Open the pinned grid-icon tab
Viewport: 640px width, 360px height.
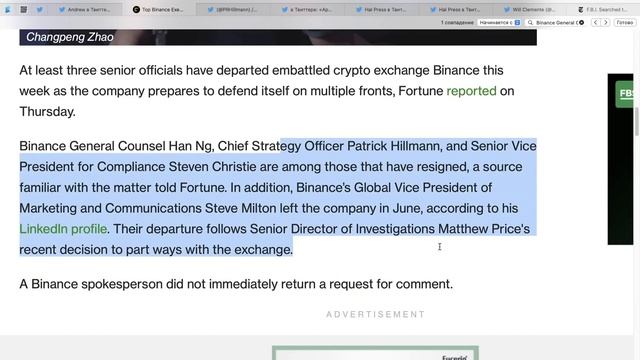pos(24,9)
